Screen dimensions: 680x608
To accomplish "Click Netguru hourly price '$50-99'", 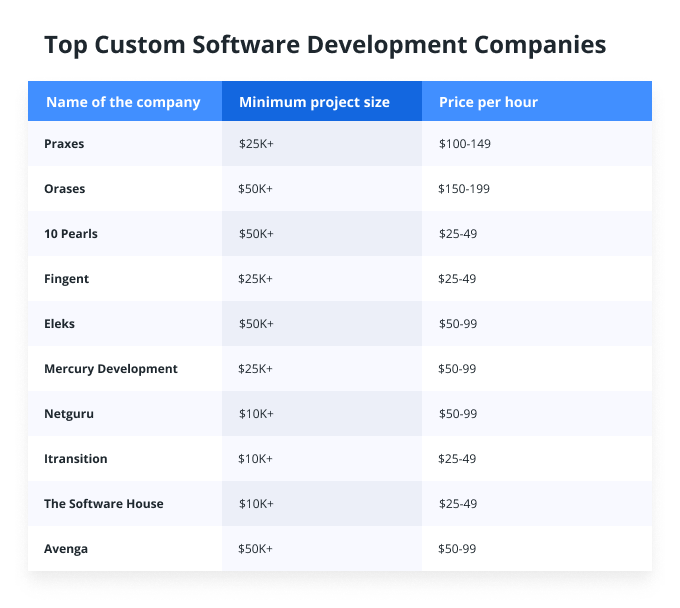I will coord(458,414).
